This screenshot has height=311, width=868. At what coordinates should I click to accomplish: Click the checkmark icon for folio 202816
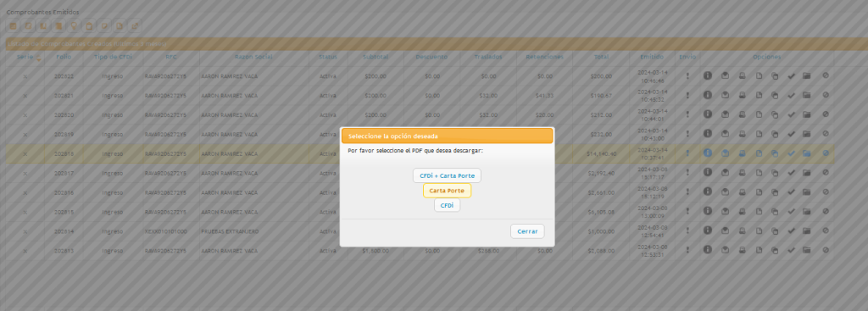(x=791, y=192)
